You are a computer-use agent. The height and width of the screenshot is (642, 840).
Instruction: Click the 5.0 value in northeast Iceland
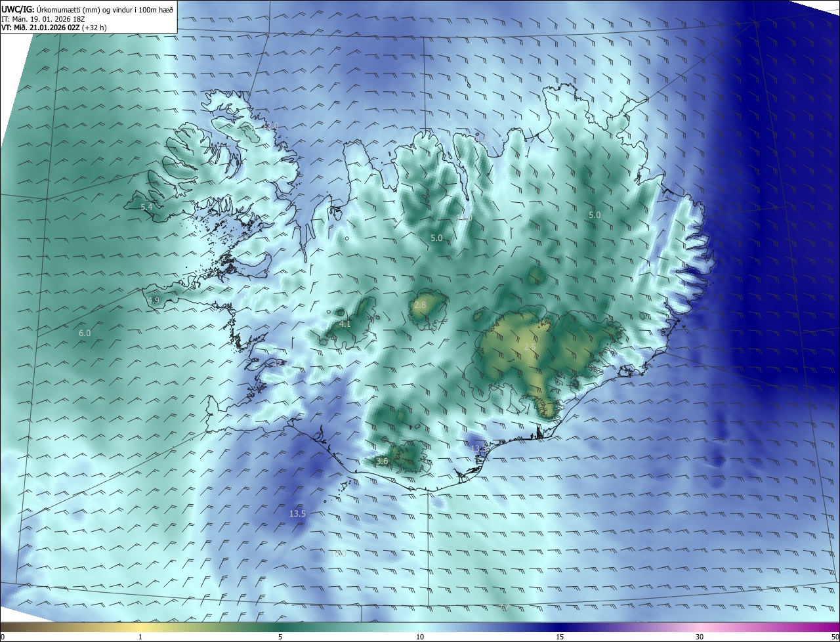[595, 215]
